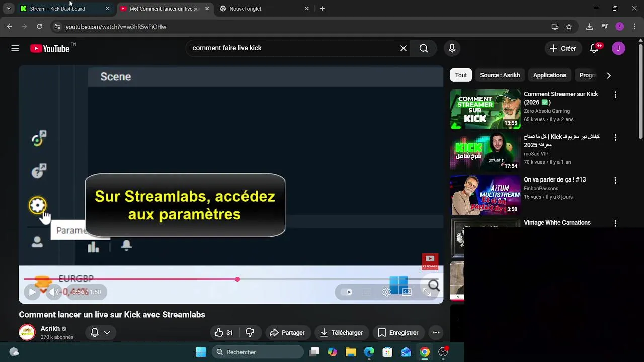This screenshot has width=644, height=362.
Task: Open Chrome downloads icon
Action: pos(589,27)
